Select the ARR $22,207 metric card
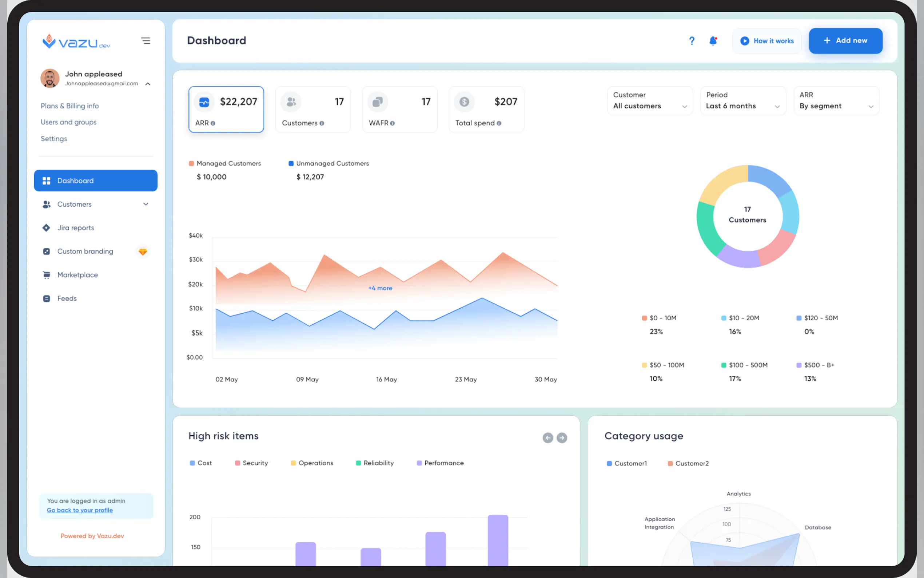This screenshot has height=578, width=924. coord(226,109)
